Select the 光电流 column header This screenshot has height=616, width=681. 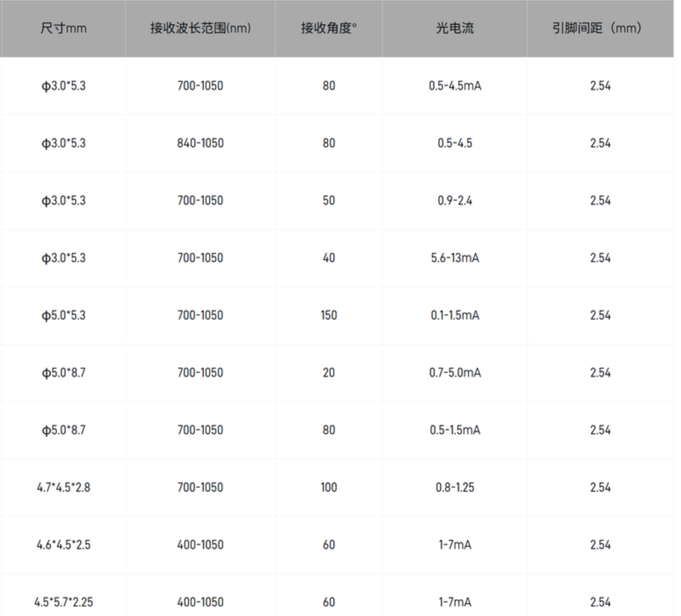tap(455, 29)
